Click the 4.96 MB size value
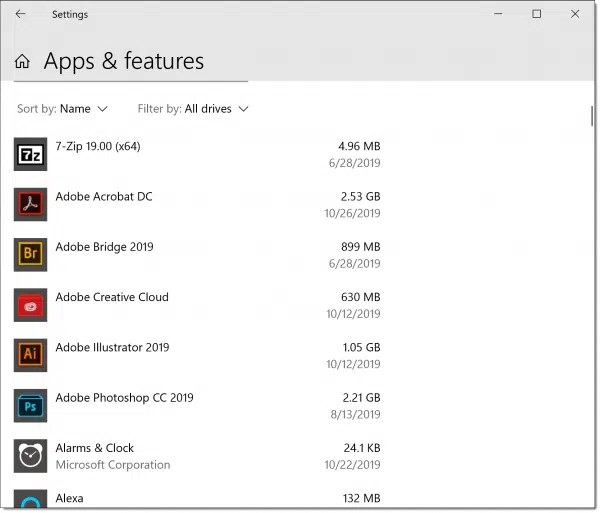 359,146
